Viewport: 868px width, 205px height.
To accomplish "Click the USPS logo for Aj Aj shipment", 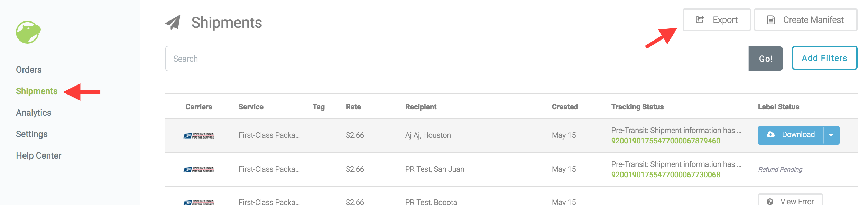I will (199, 135).
